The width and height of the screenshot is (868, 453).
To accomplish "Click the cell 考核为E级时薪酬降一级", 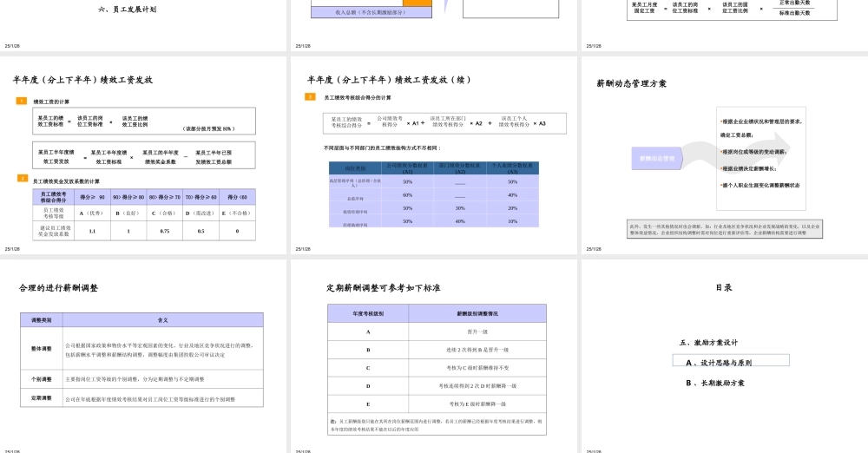I will [477, 404].
